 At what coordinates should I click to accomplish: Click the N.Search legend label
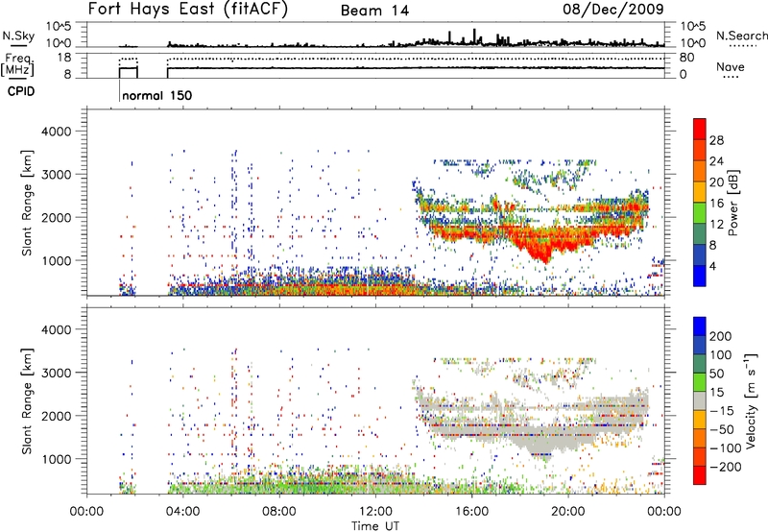coord(741,36)
